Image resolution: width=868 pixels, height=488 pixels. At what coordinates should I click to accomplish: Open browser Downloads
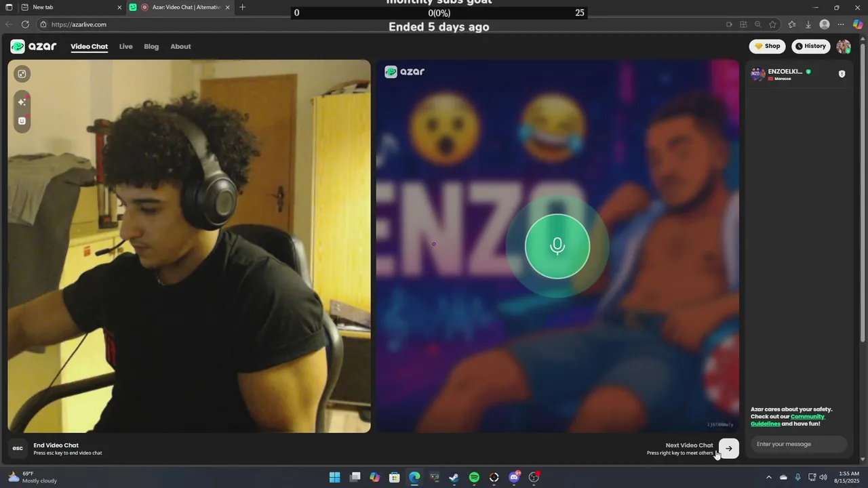click(x=808, y=24)
